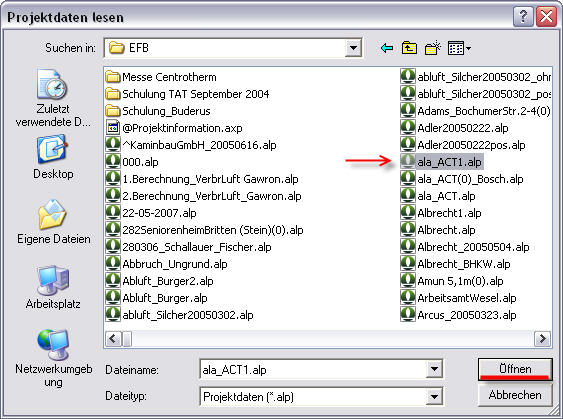
Task: Select the Messe Centrotherm folder
Action: coord(161,77)
